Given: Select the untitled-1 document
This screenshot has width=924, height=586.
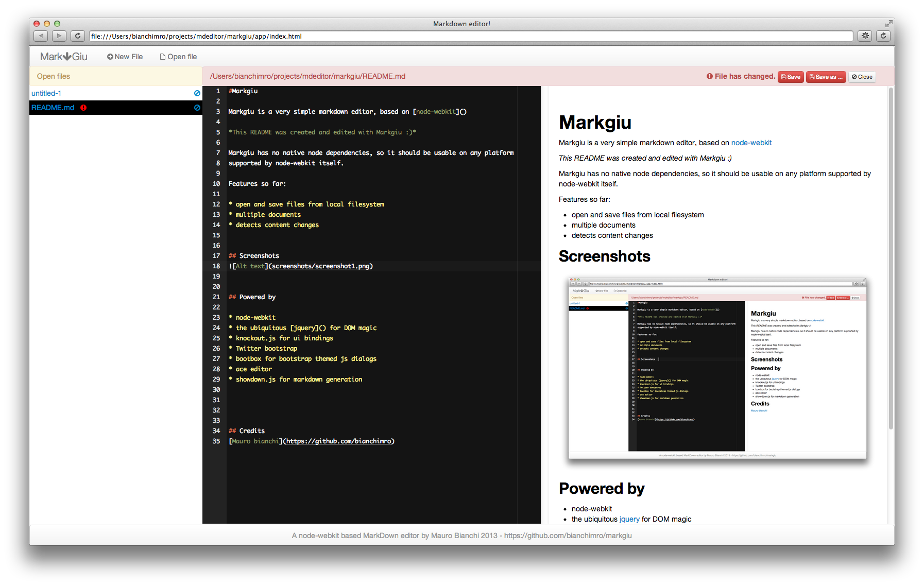Looking at the screenshot, I should (x=46, y=93).
